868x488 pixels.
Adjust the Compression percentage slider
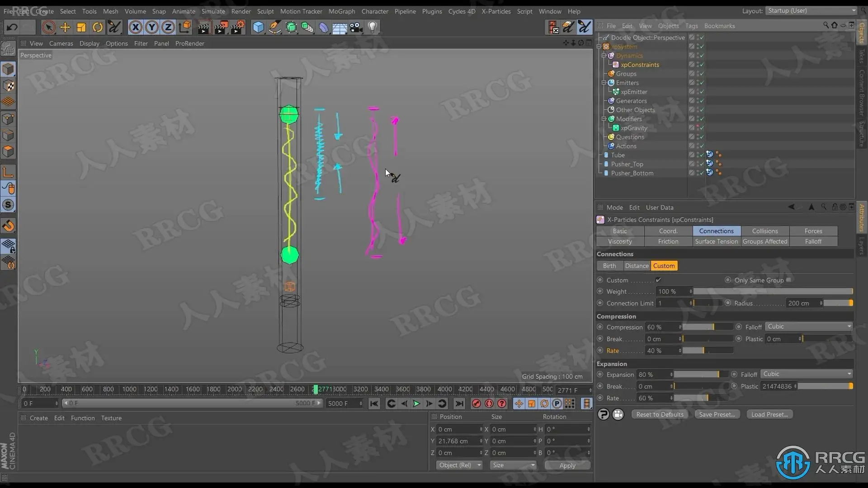point(708,327)
